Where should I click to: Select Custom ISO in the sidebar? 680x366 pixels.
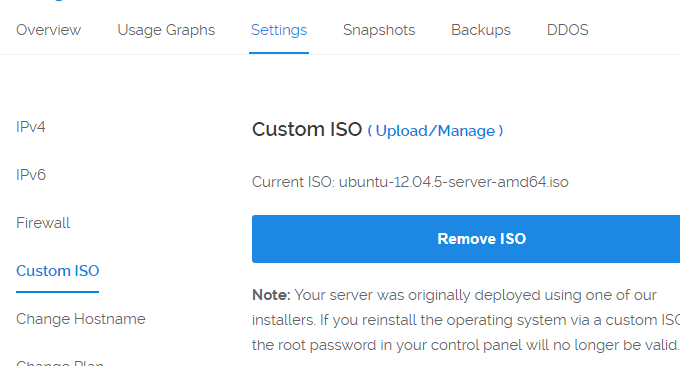pyautogui.click(x=58, y=271)
